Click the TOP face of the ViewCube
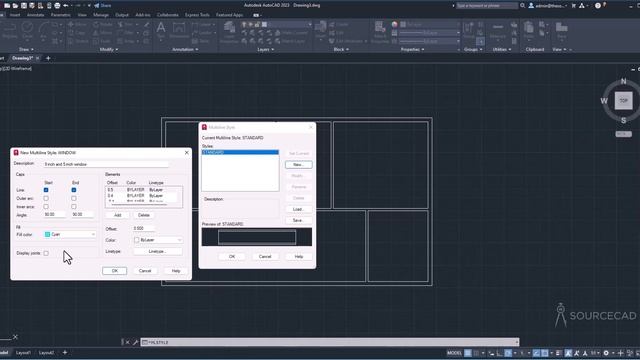 tap(623, 100)
